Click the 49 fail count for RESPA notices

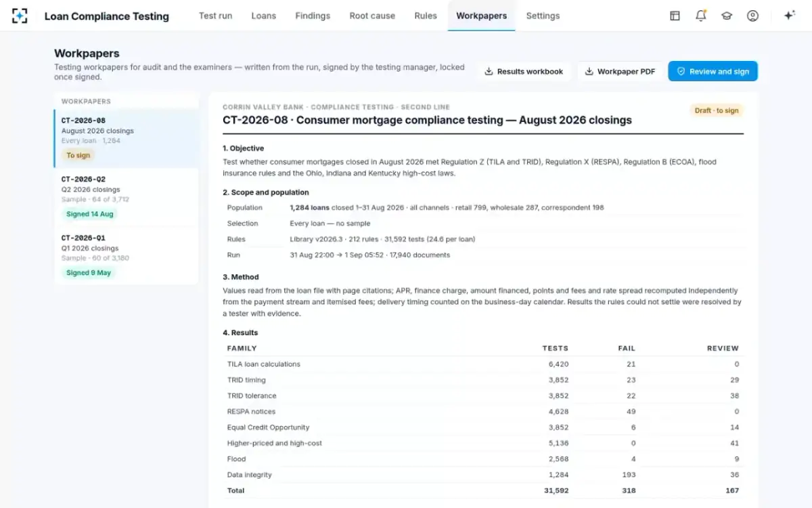click(x=631, y=411)
